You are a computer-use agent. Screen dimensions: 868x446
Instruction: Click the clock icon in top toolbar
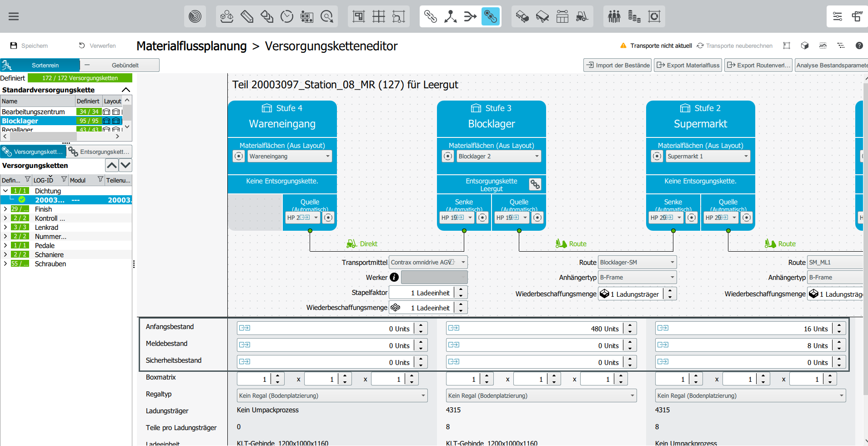click(x=287, y=17)
